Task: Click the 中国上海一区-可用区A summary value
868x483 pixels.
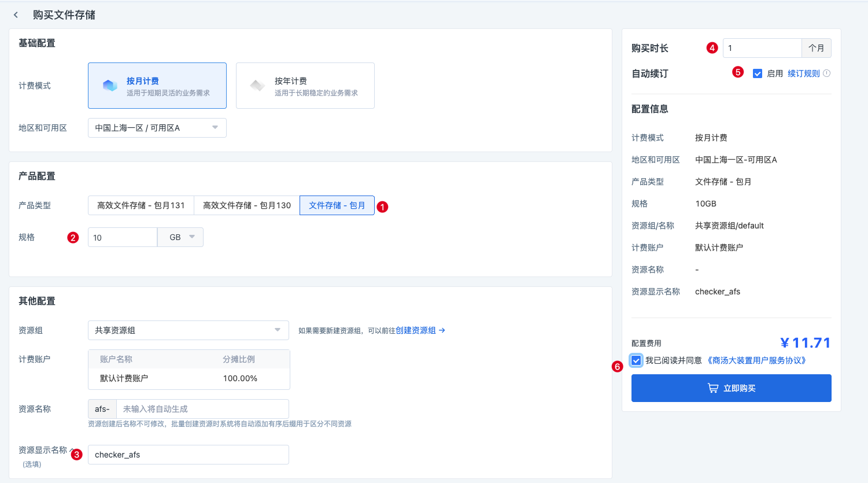Action: pyautogui.click(x=736, y=160)
